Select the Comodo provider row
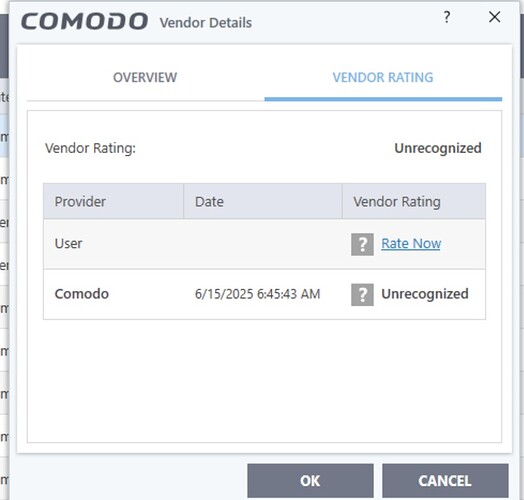Image resolution: width=524 pixels, height=500 pixels. coord(264,294)
